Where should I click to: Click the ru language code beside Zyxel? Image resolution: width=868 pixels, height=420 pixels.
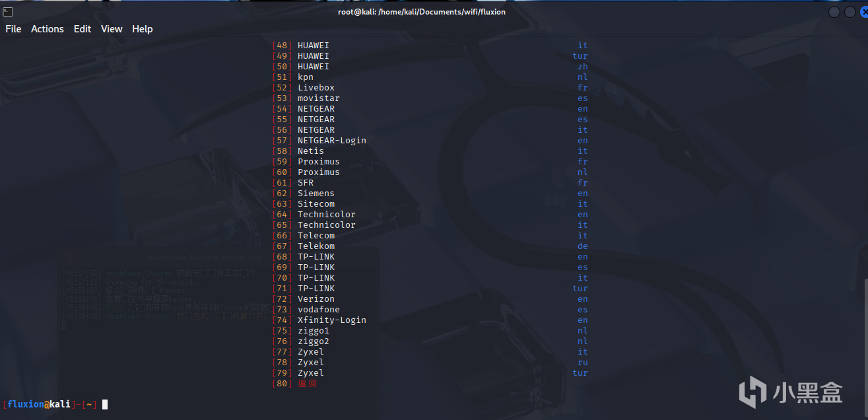coord(583,363)
